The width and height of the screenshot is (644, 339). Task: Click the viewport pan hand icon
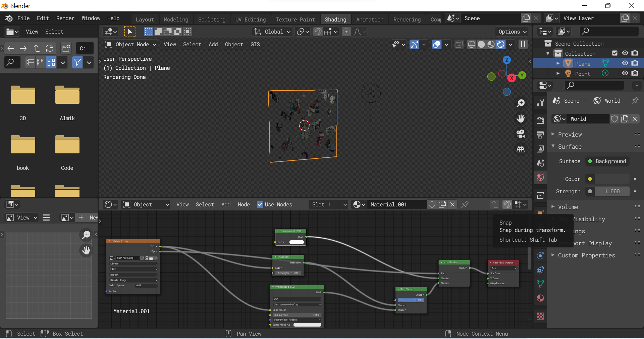[521, 118]
